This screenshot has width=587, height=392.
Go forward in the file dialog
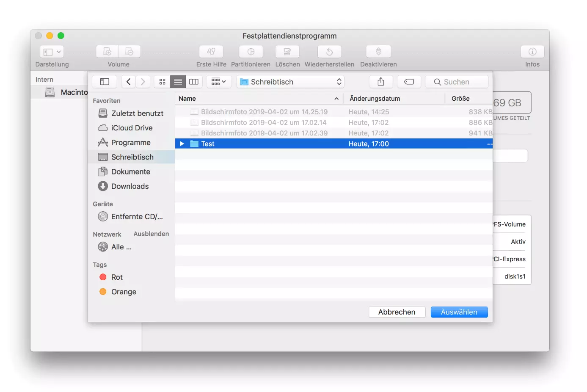pyautogui.click(x=143, y=82)
